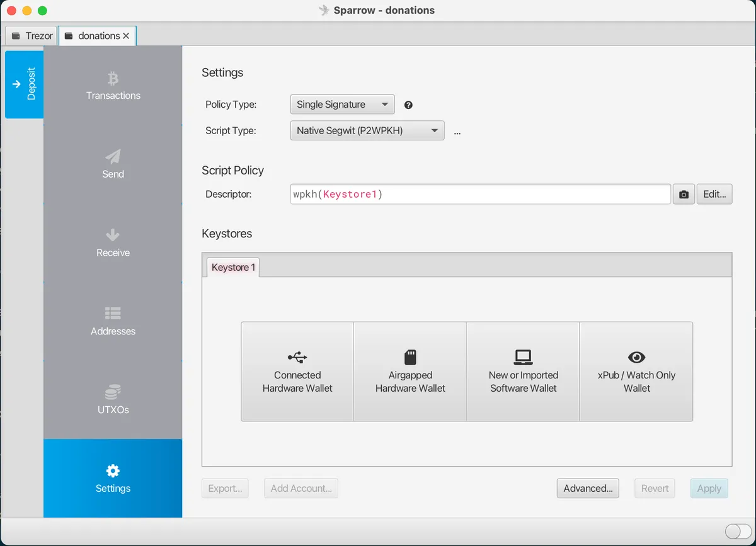Click the Descriptor text field
756x546 pixels.
pyautogui.click(x=480, y=194)
